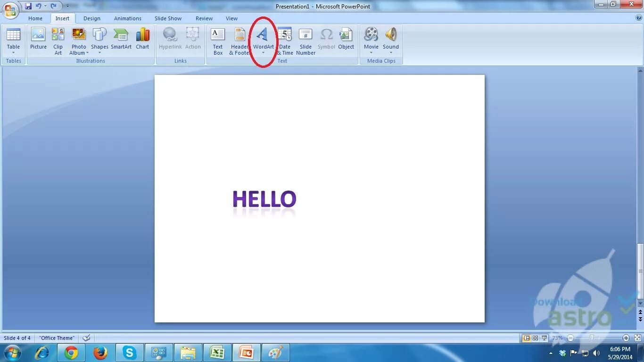Zoom out with the minus button
Image resolution: width=644 pixels, height=362 pixels.
pyautogui.click(x=570, y=338)
